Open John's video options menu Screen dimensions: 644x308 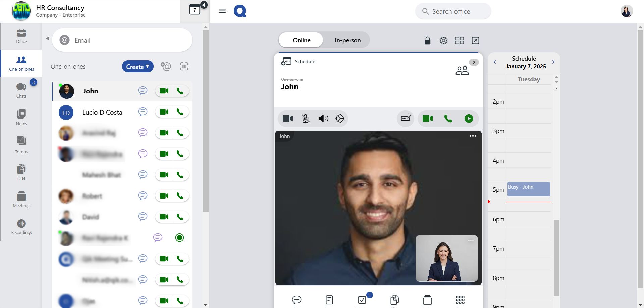click(x=473, y=136)
